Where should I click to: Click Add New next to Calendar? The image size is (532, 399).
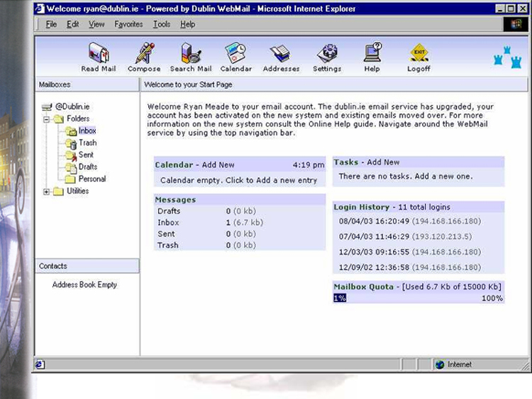point(217,165)
